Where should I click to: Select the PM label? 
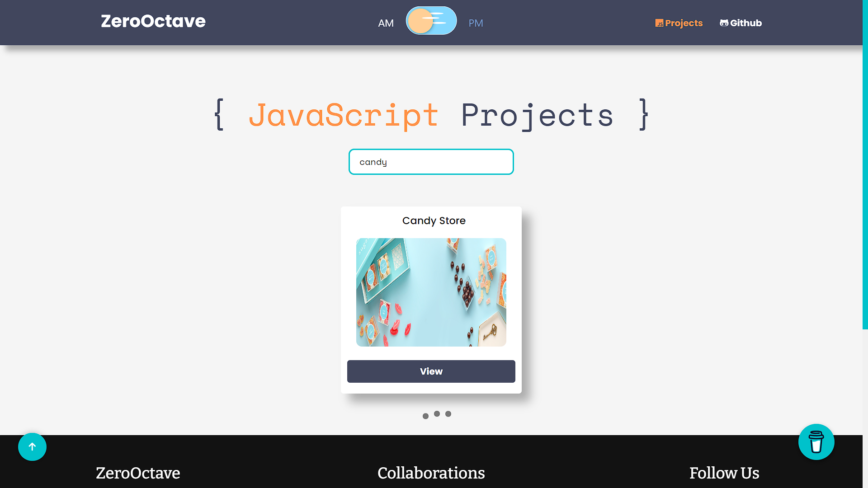point(476,23)
